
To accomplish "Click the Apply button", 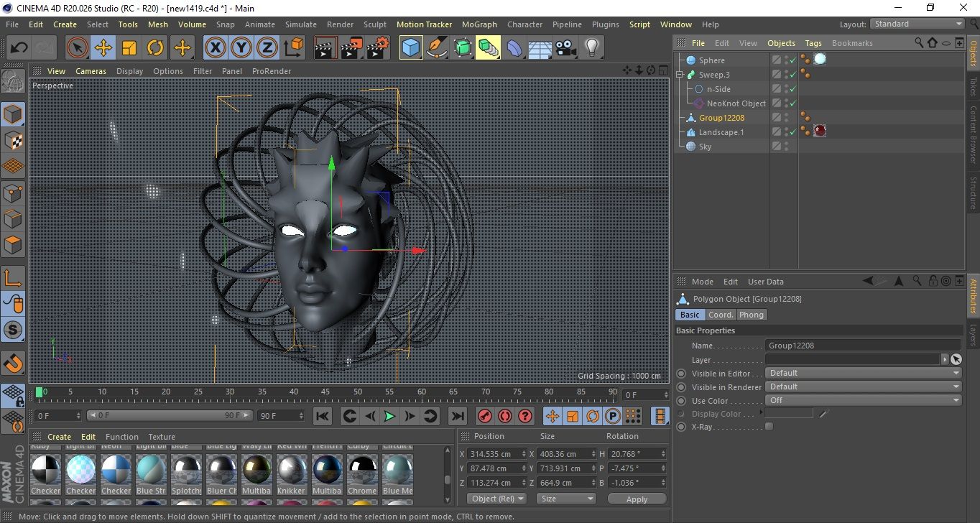I will (x=637, y=499).
